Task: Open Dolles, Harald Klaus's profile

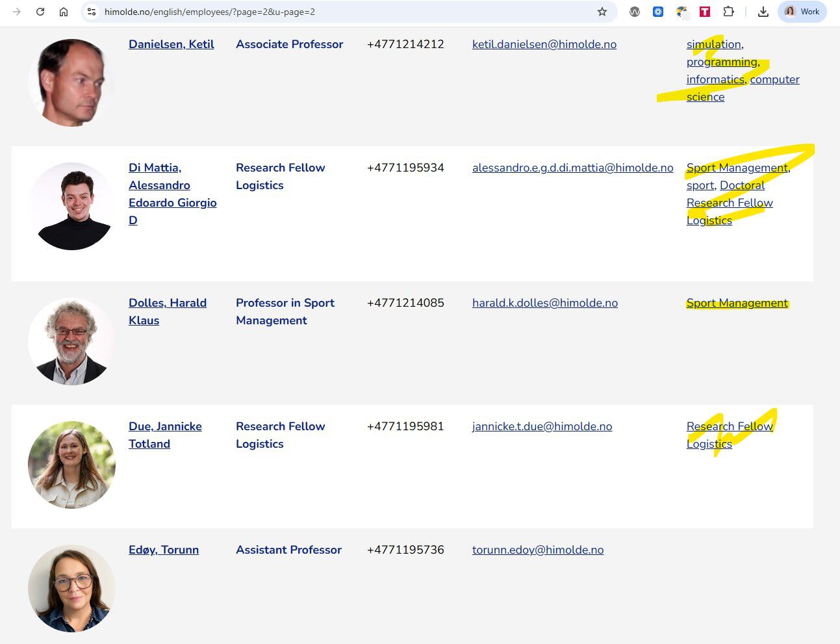Action: 168,311
